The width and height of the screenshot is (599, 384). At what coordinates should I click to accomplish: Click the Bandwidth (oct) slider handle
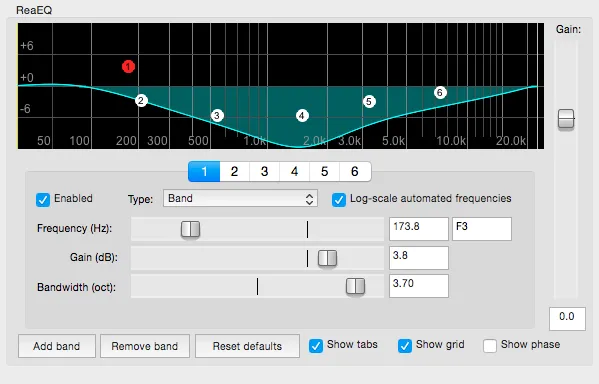[x=356, y=287]
